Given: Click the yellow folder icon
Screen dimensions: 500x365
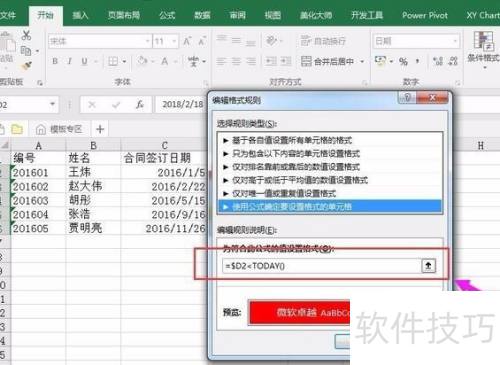Looking at the screenshot, I should pos(17,129).
